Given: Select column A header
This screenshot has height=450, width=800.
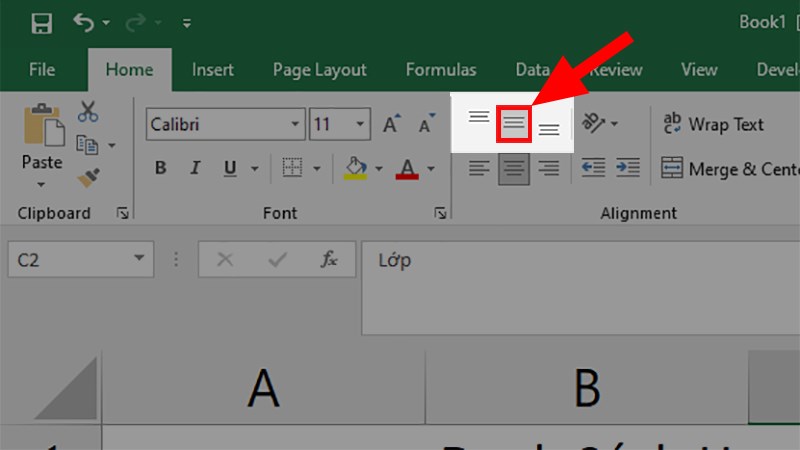Looking at the screenshot, I should point(263,388).
